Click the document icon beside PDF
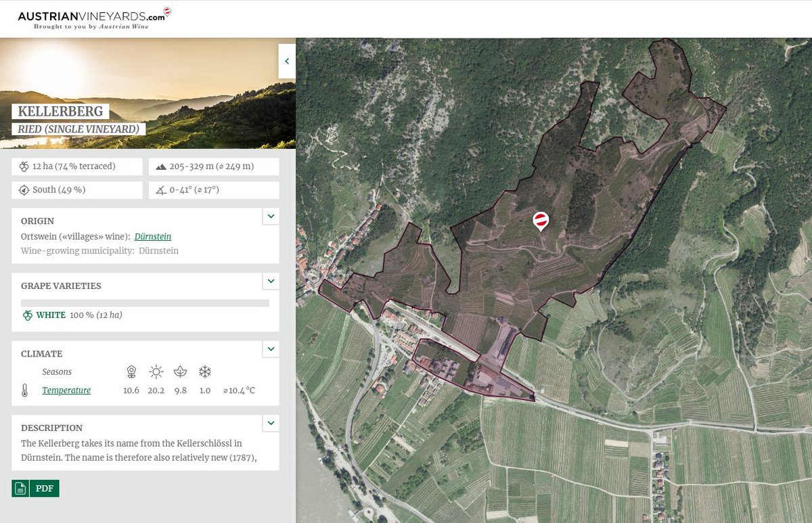 [20, 488]
